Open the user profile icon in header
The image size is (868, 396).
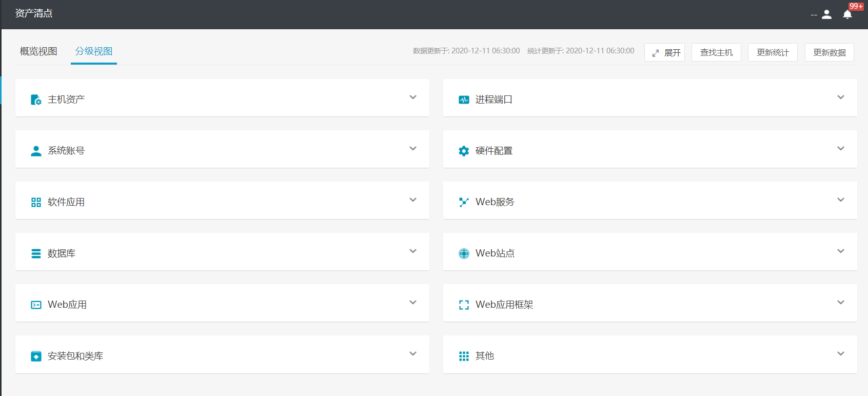tap(826, 14)
